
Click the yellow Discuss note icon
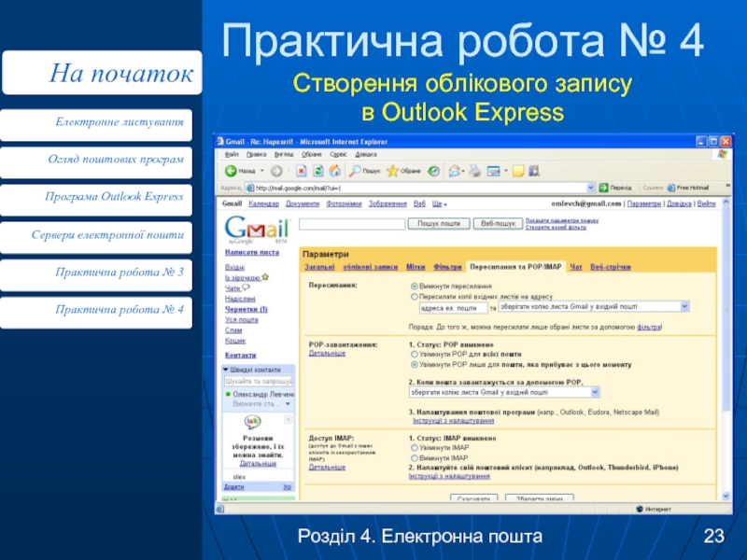[518, 171]
